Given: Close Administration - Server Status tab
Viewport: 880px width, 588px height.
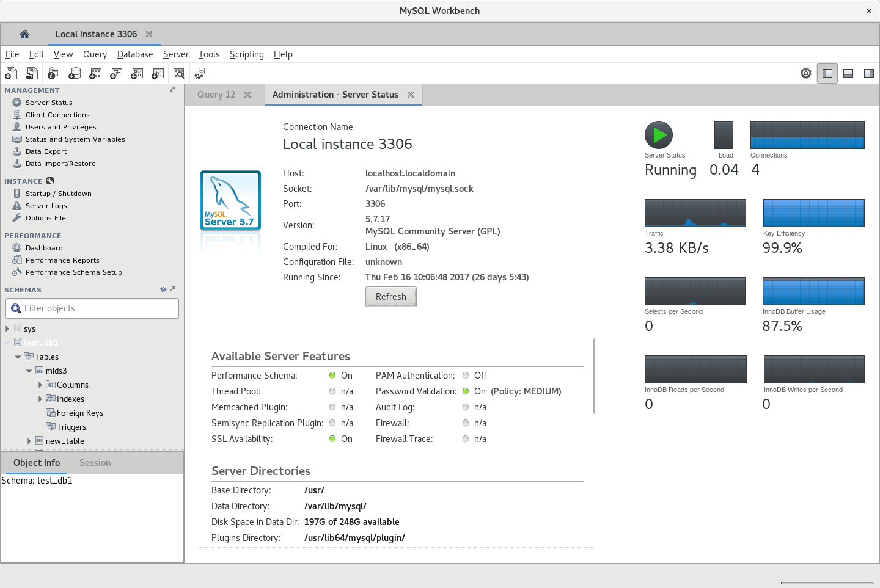Looking at the screenshot, I should (x=411, y=95).
